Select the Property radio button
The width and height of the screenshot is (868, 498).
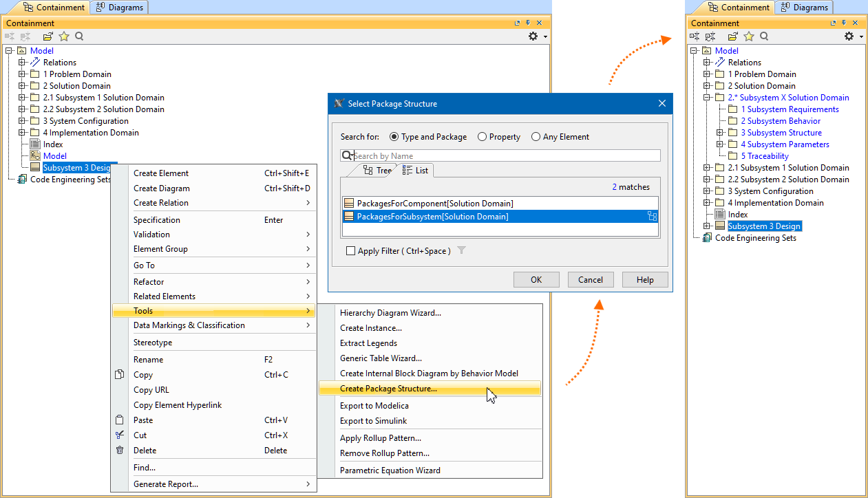[x=482, y=137]
